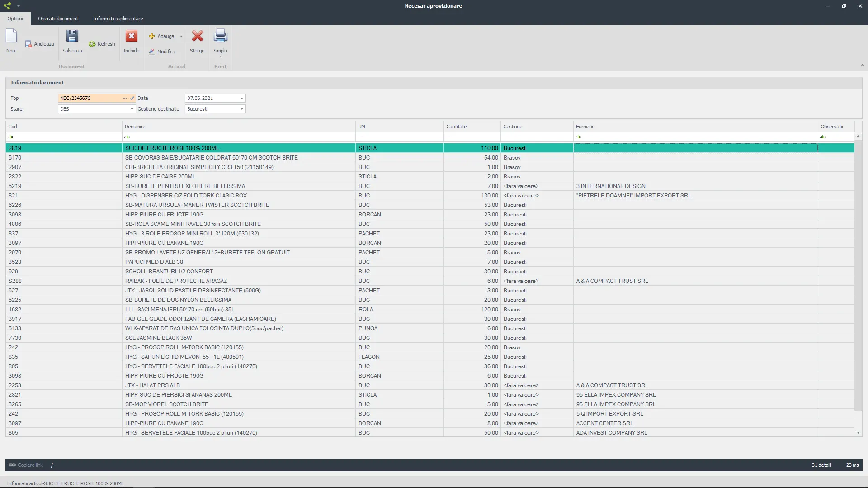The width and height of the screenshot is (868, 488).
Task: Click the Anuleaza (Cancel) button
Action: pyautogui.click(x=39, y=43)
